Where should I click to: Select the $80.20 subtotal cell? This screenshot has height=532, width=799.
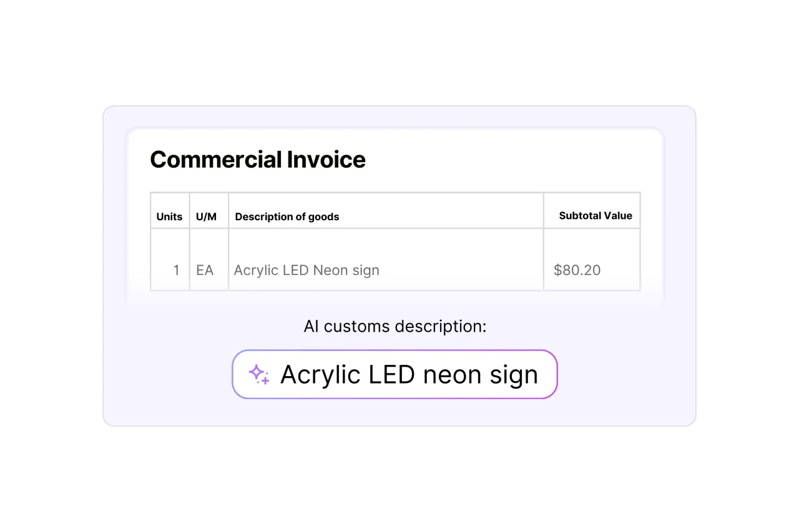pyautogui.click(x=577, y=270)
